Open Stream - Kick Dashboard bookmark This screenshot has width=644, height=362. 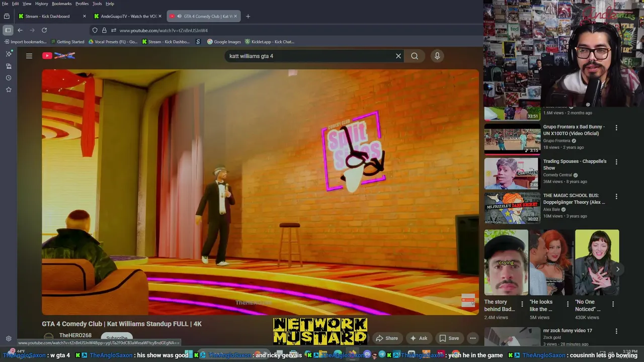(166, 42)
